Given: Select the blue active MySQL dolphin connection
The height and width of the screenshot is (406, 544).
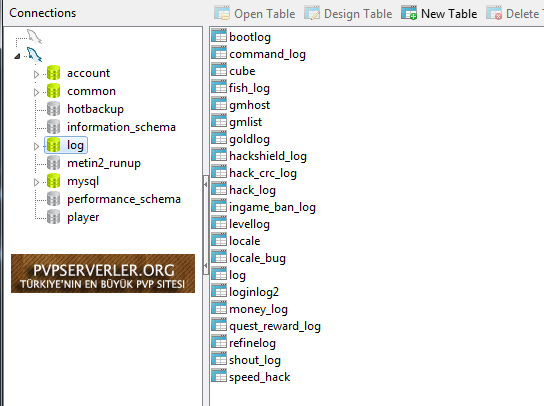Looking at the screenshot, I should [34, 55].
